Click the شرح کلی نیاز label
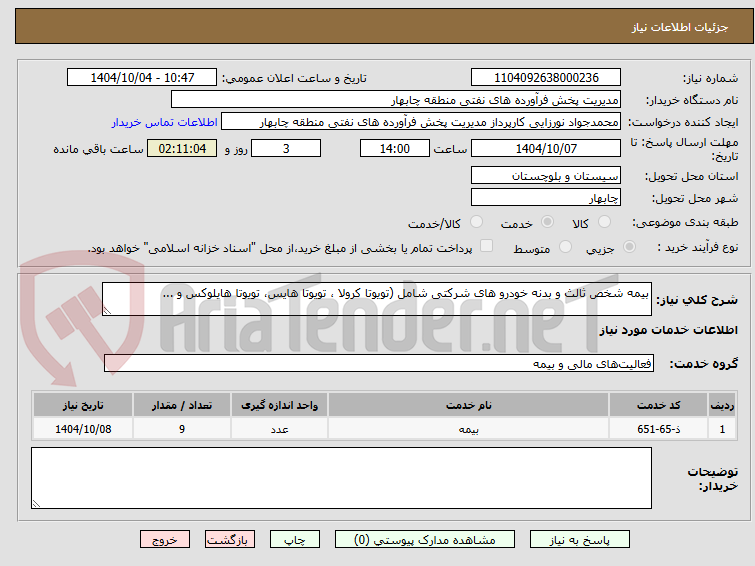This screenshot has height=566, width=755. (697, 300)
